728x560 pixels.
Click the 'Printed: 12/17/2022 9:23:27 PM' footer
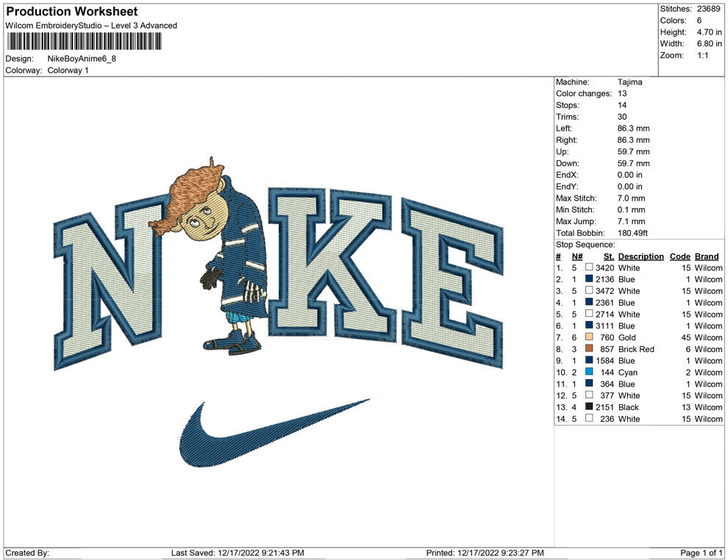[485, 553]
